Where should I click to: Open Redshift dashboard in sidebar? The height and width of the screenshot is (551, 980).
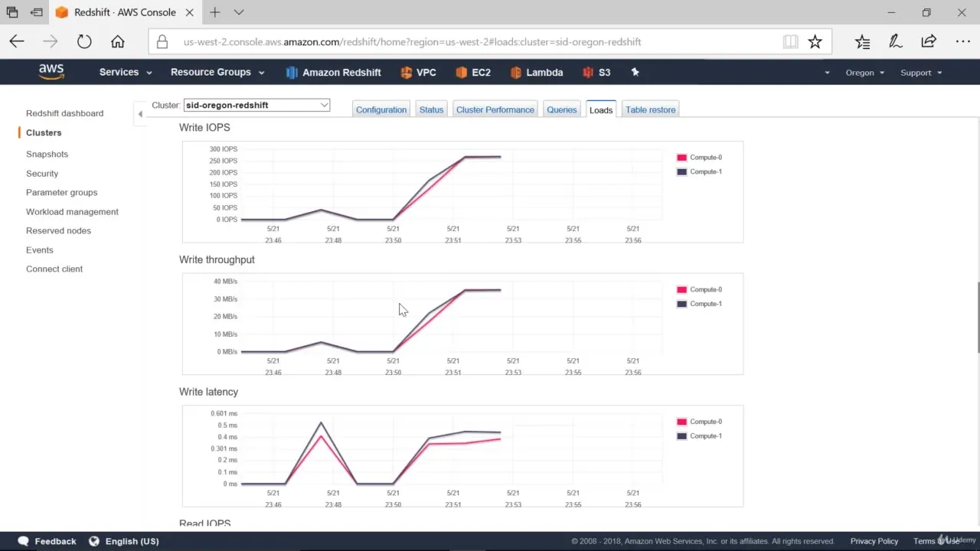coord(64,113)
